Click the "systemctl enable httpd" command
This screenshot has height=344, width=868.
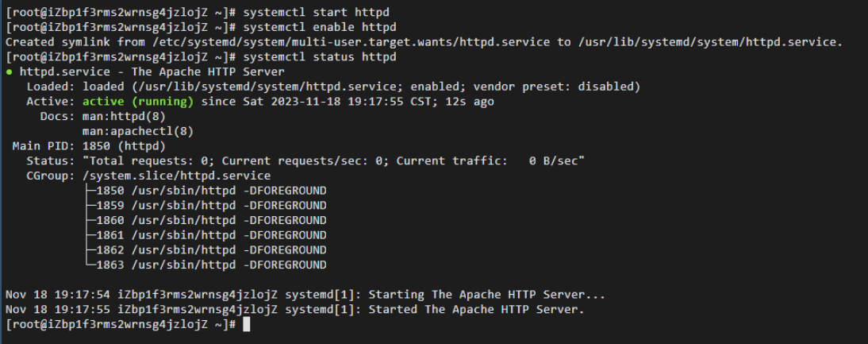pyautogui.click(x=320, y=27)
